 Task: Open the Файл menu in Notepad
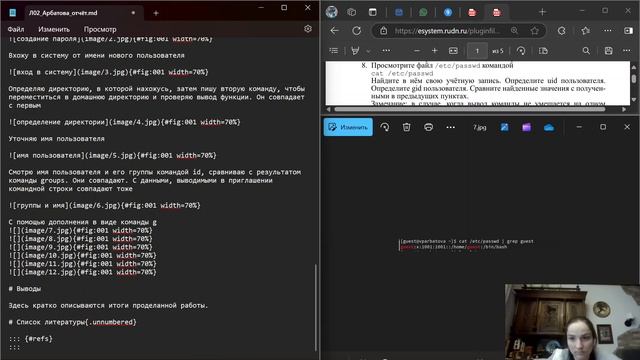pos(16,29)
